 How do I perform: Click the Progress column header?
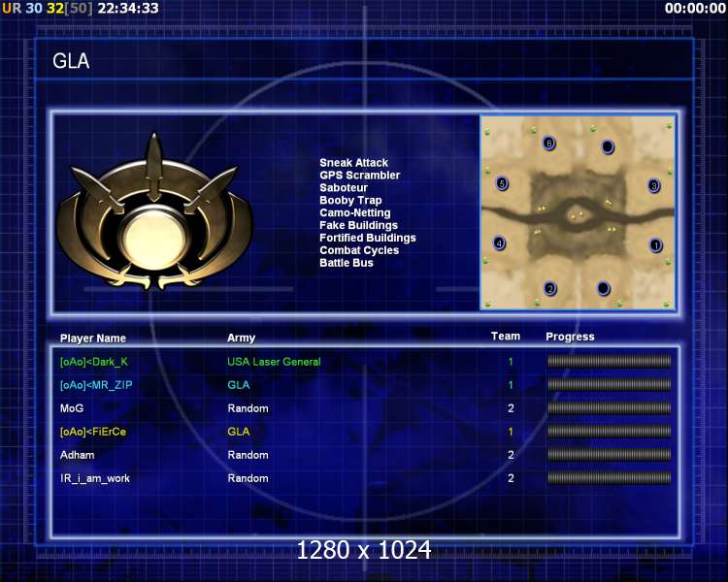(570, 337)
